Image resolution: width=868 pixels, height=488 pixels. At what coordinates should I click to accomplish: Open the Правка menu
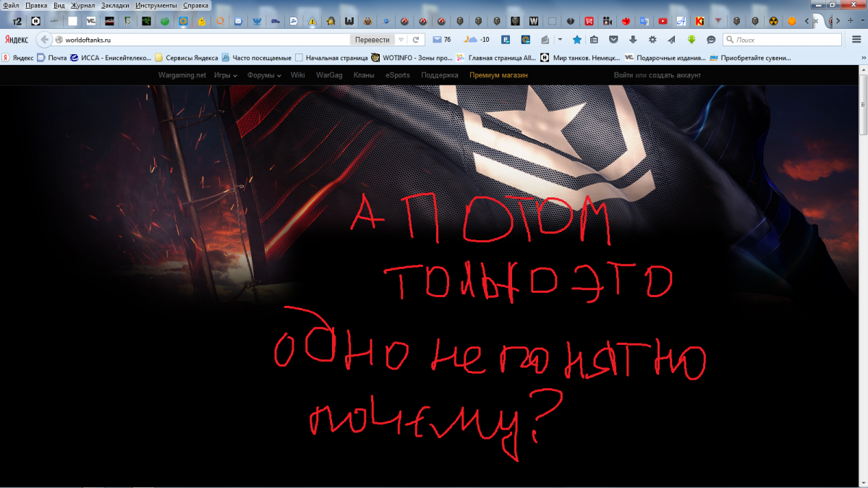tap(36, 5)
